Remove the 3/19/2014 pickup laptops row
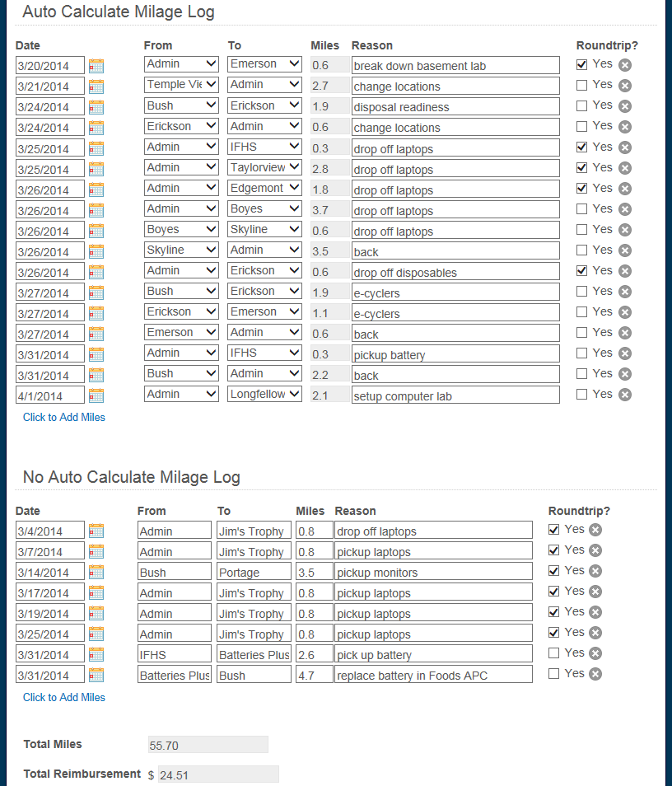 (x=595, y=612)
